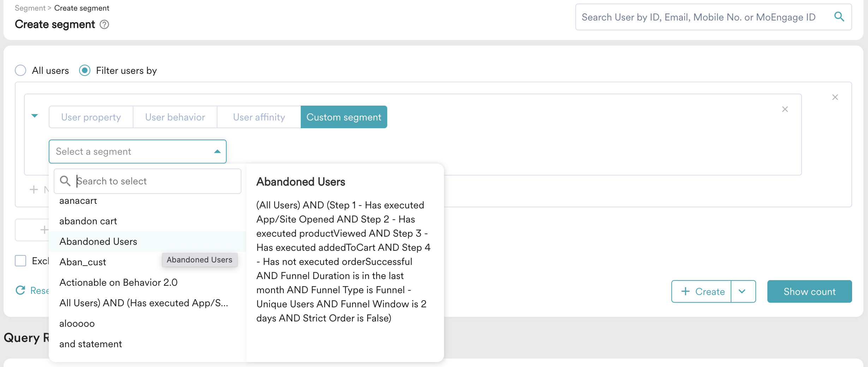This screenshot has width=868, height=367.
Task: Close the outer filter group X icon
Action: [x=835, y=97]
